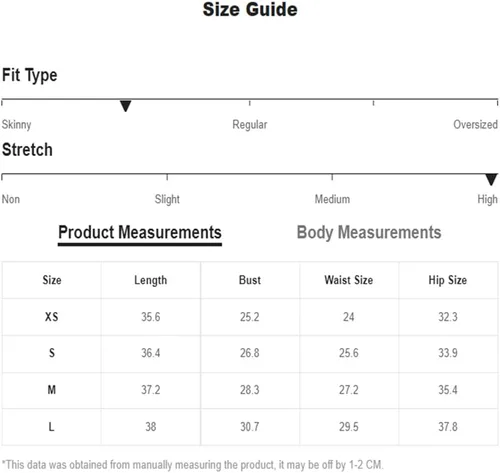The image size is (500, 473).
Task: Click the Regular label on Fit Type scale
Action: tap(250, 125)
